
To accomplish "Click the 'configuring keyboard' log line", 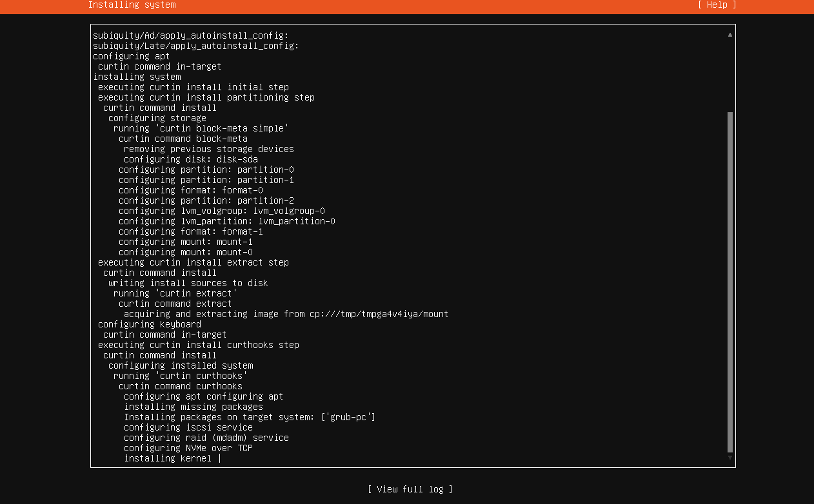I will (150, 324).
